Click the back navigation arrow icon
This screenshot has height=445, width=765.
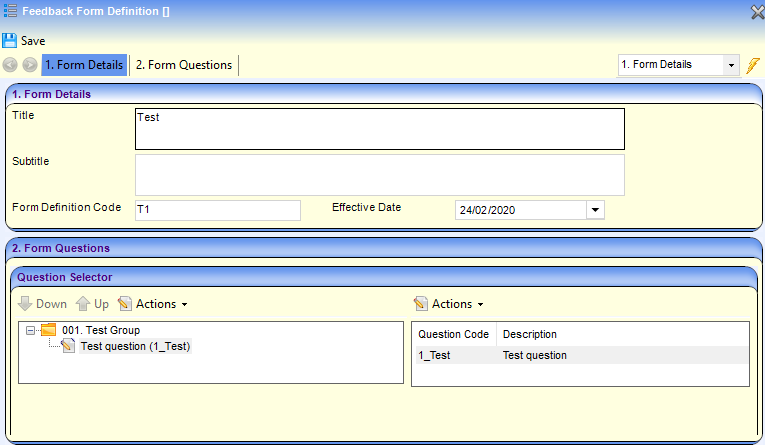(x=11, y=65)
